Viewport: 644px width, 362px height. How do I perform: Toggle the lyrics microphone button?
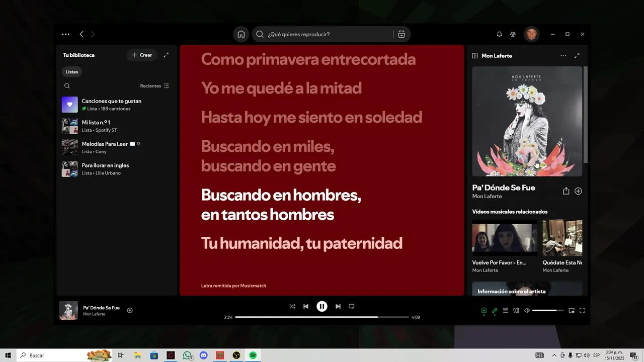[x=495, y=311]
